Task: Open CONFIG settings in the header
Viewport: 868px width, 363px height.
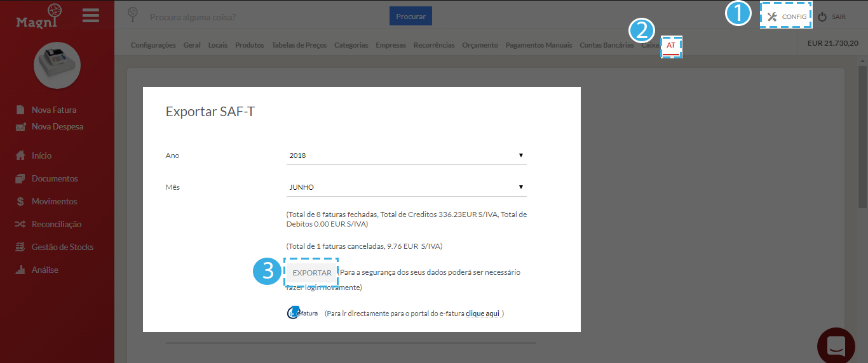Action: (x=787, y=16)
